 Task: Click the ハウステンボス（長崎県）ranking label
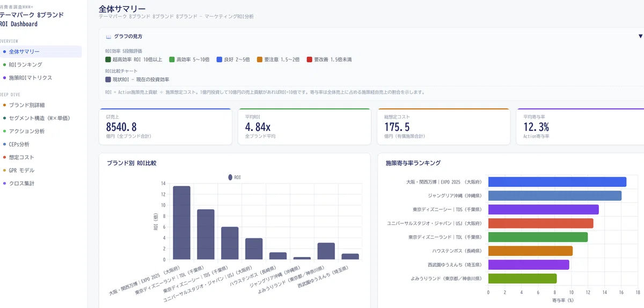457,251
